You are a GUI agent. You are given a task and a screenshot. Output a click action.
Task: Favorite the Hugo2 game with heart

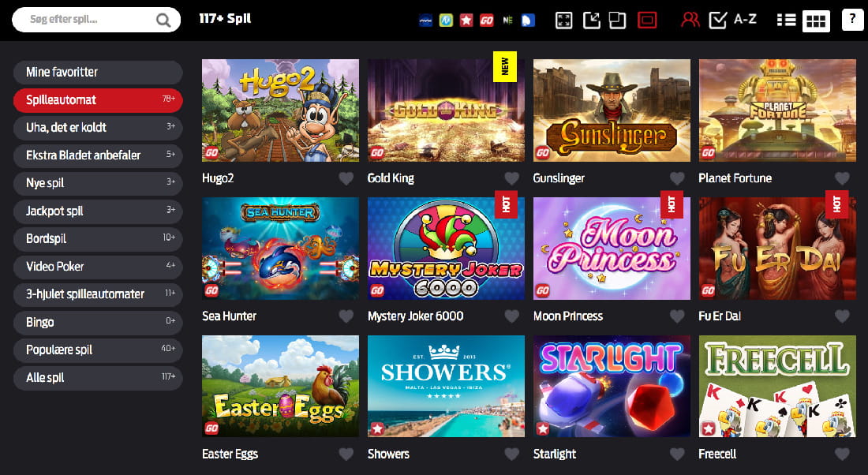click(x=346, y=178)
